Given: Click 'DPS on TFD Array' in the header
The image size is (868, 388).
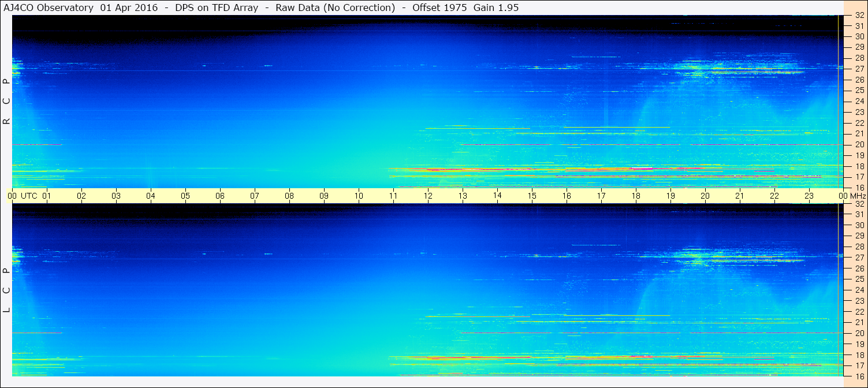Looking at the screenshot, I should (217, 8).
